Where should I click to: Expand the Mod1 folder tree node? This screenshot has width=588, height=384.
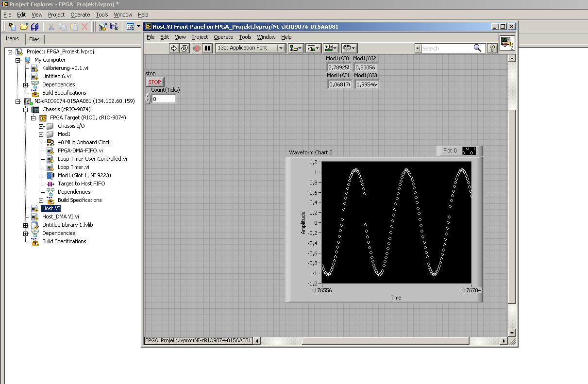click(41, 134)
